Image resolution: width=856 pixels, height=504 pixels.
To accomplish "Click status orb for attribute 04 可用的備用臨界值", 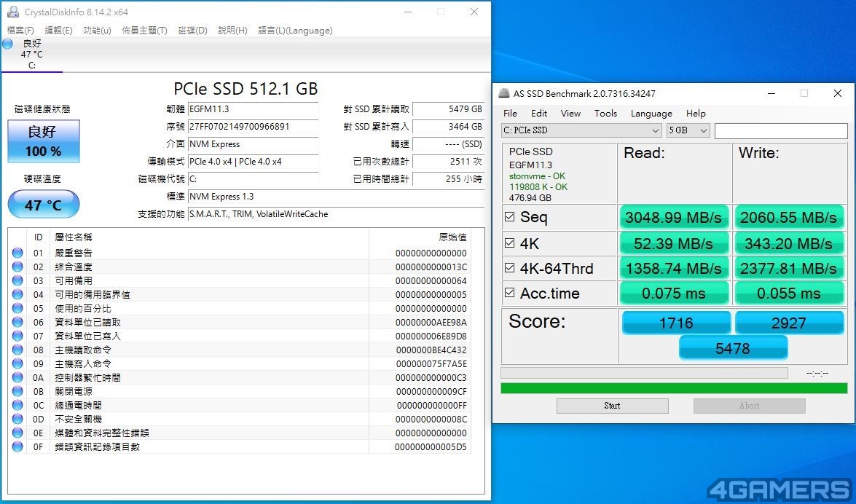I will coord(17,294).
